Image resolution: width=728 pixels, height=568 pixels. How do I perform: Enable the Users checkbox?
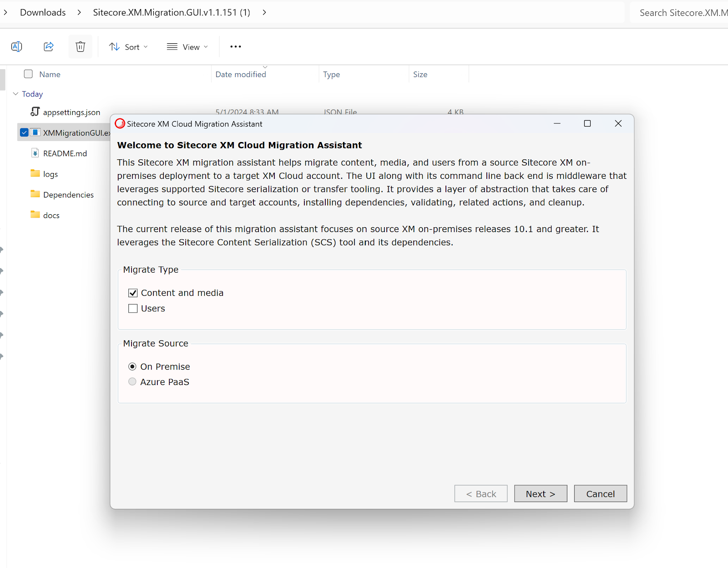pos(133,309)
